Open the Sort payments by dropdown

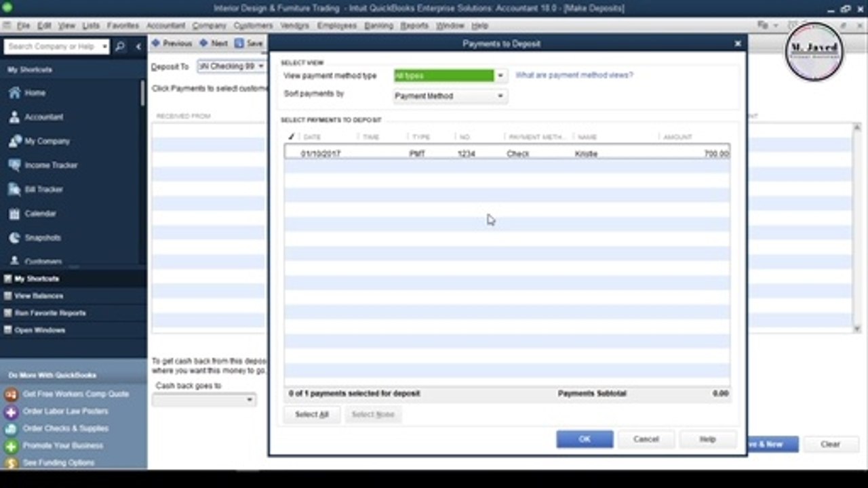[x=500, y=96]
